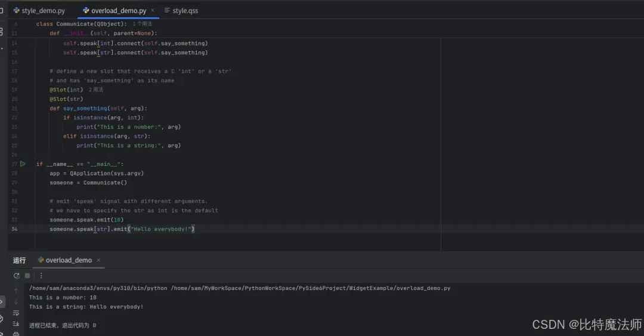Open the run toolbar more options menu

pos(41,276)
